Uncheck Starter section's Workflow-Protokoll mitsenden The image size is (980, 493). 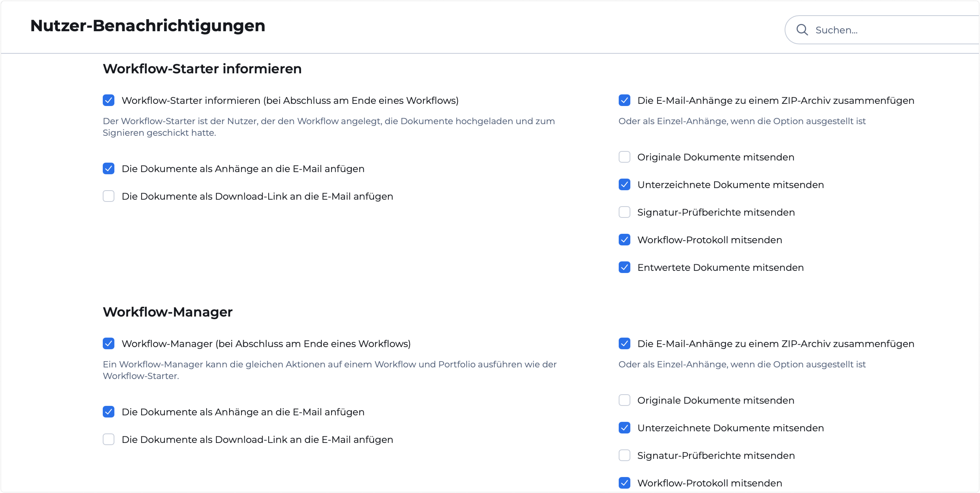(x=624, y=240)
